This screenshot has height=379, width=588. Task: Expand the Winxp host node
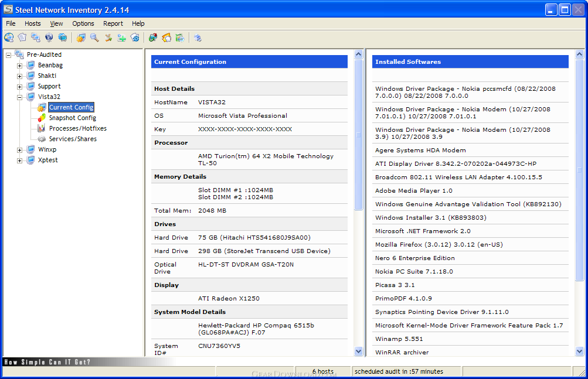pos(19,150)
